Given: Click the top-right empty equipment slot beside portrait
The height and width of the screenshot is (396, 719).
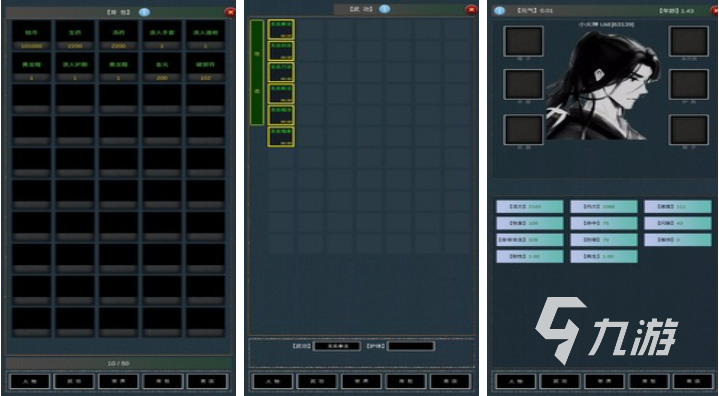Looking at the screenshot, I should [688, 41].
